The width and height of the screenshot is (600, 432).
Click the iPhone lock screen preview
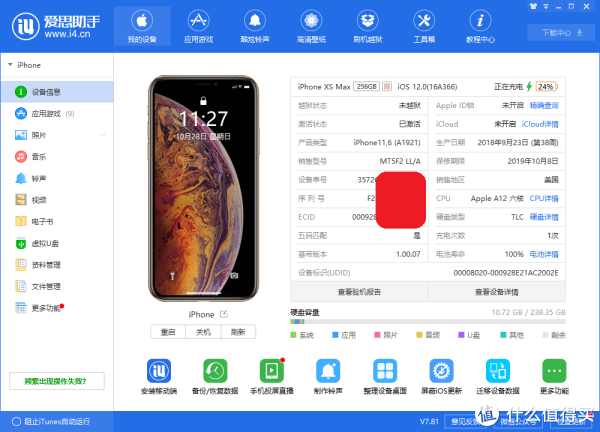pyautogui.click(x=204, y=188)
